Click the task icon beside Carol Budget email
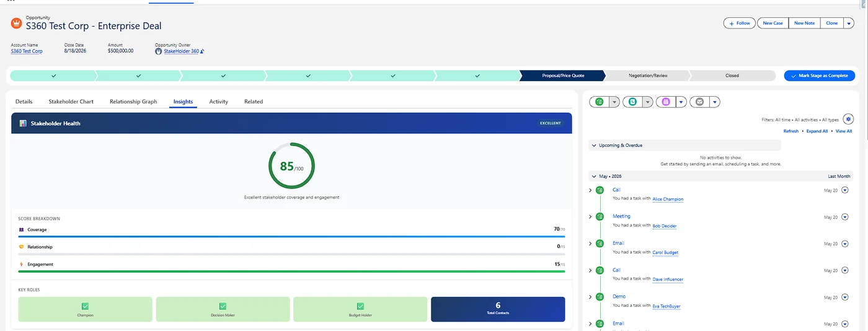Image resolution: width=868 pixels, height=331 pixels. pos(600,244)
